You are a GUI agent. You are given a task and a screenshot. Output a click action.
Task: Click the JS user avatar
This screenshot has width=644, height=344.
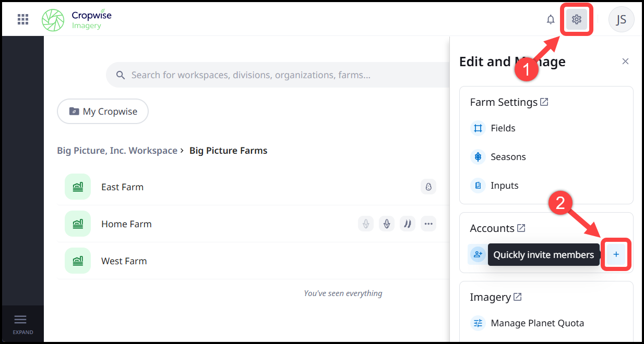[x=621, y=19]
